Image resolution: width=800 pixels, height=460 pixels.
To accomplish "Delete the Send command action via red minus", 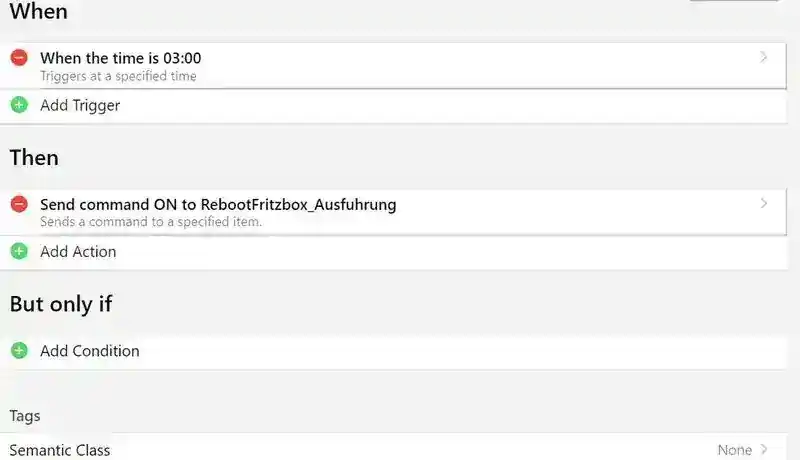I will [19, 204].
